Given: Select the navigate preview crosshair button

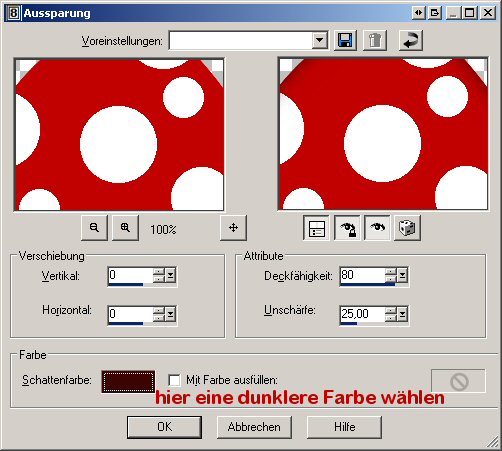Looking at the screenshot, I should click(233, 228).
